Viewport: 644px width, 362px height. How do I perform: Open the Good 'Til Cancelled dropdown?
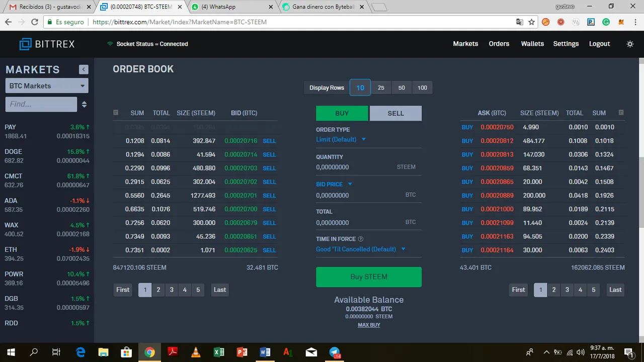point(361,249)
